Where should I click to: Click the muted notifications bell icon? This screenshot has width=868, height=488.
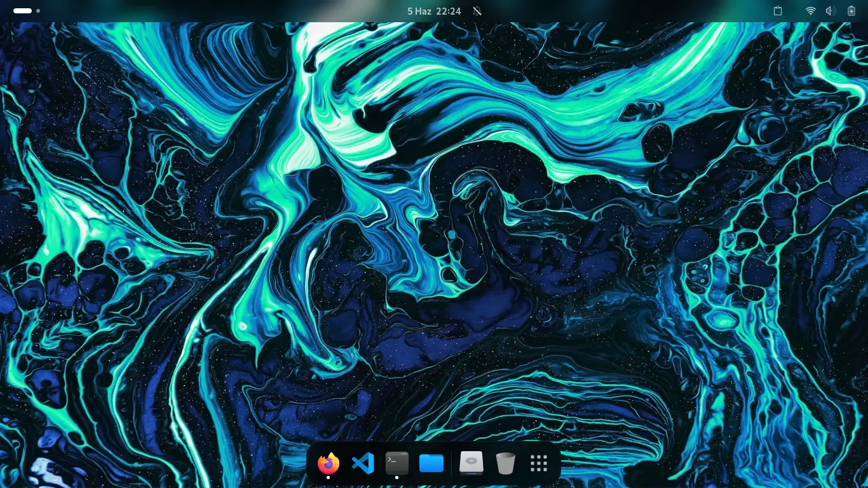click(x=477, y=11)
